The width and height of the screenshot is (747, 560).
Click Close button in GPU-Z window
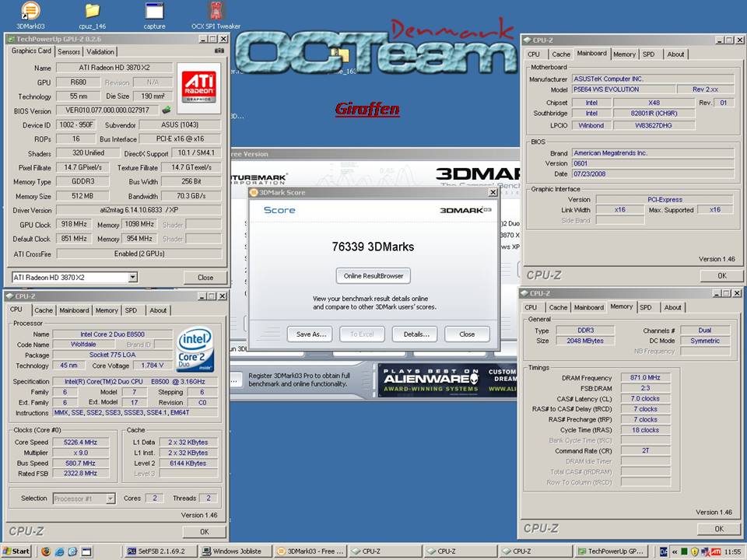pyautogui.click(x=205, y=277)
